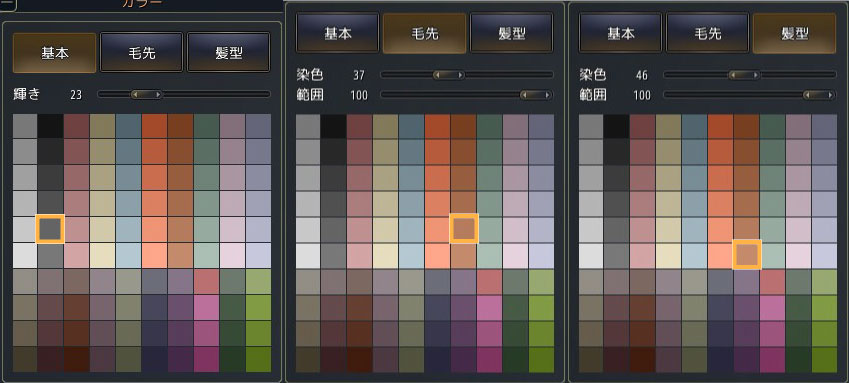Select brightest orchid pink swatch in 輝き panel
849x383 pixels.
tap(206, 307)
